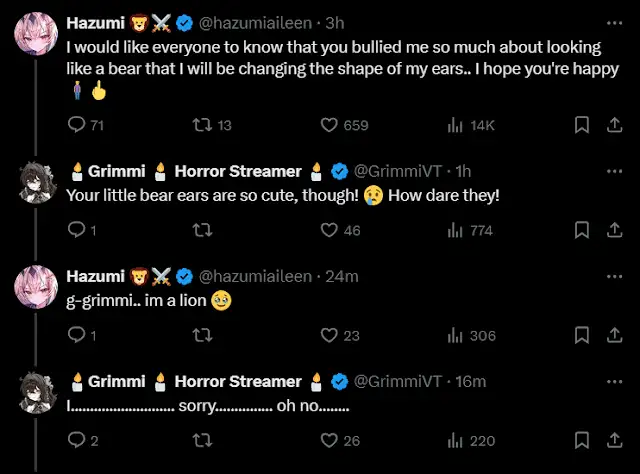Bookmark Hazumi's first tweet

[x=581, y=125]
